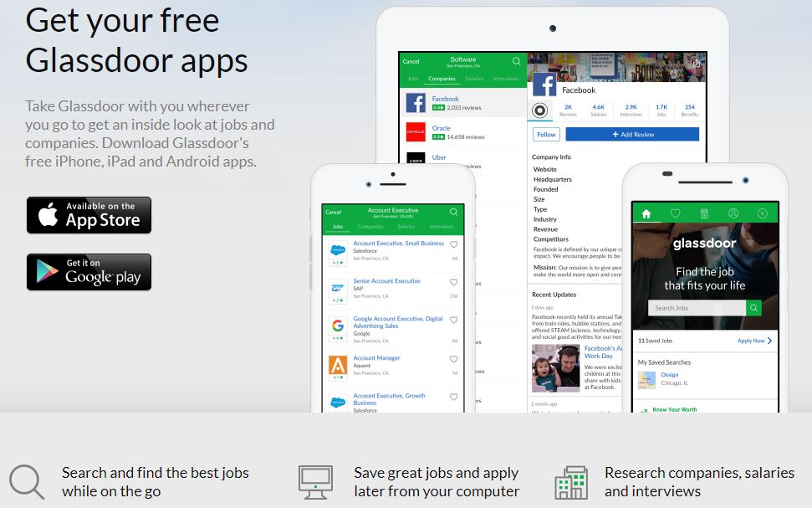Save Account Executive, Small Business job with heart

point(453,244)
